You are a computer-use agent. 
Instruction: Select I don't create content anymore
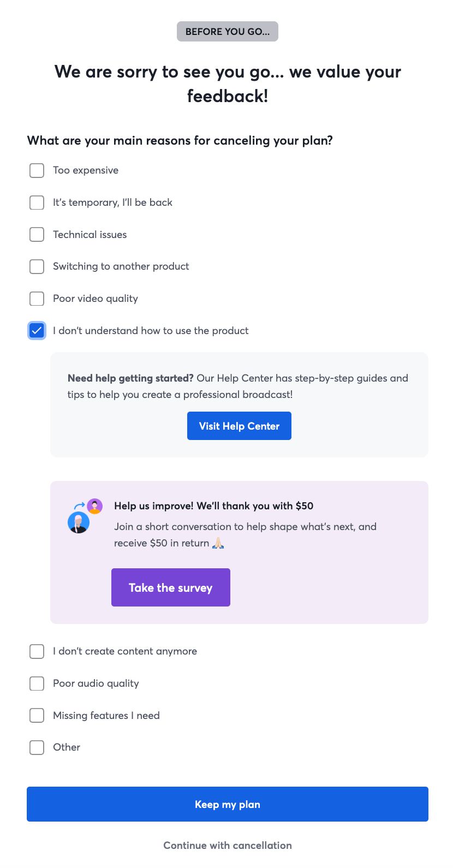point(37,651)
